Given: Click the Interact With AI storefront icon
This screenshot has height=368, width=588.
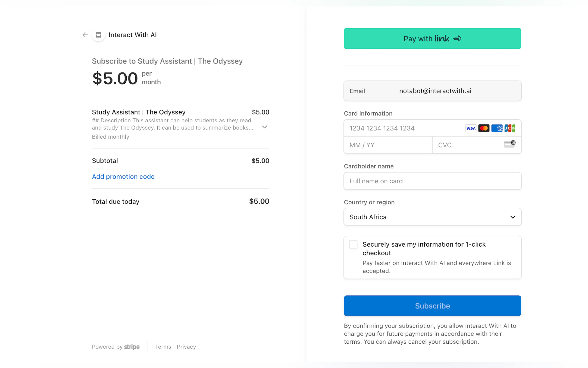Looking at the screenshot, I should [98, 35].
